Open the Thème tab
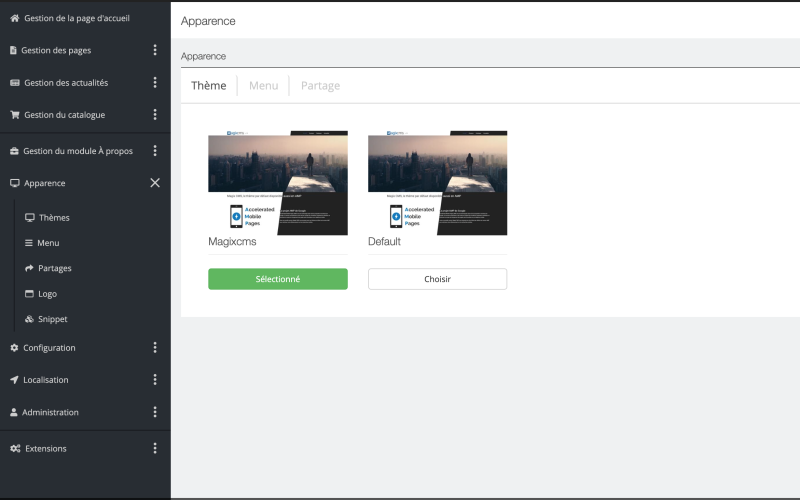Image resolution: width=800 pixels, height=500 pixels. [x=208, y=86]
